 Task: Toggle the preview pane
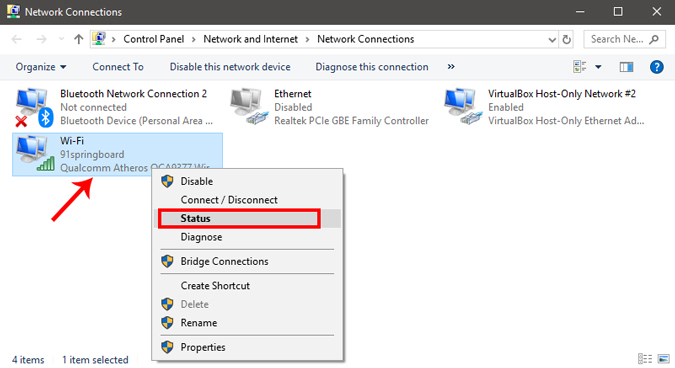tap(626, 67)
